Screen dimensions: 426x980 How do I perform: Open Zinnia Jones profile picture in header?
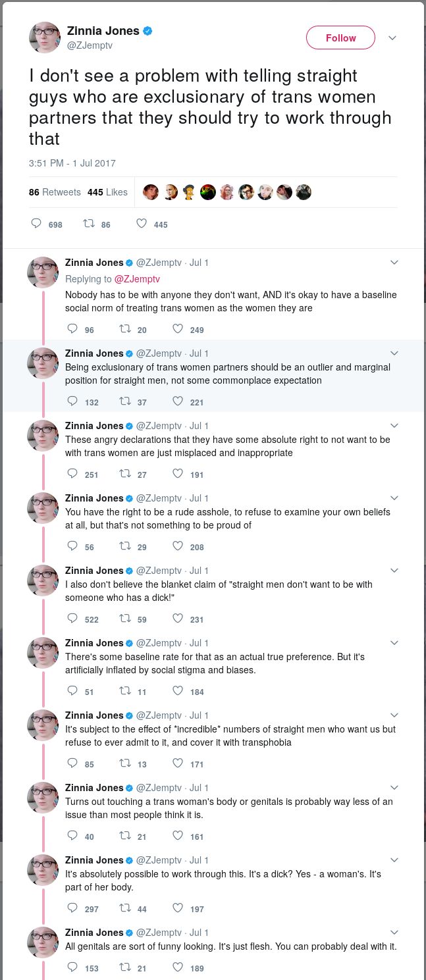[44, 38]
